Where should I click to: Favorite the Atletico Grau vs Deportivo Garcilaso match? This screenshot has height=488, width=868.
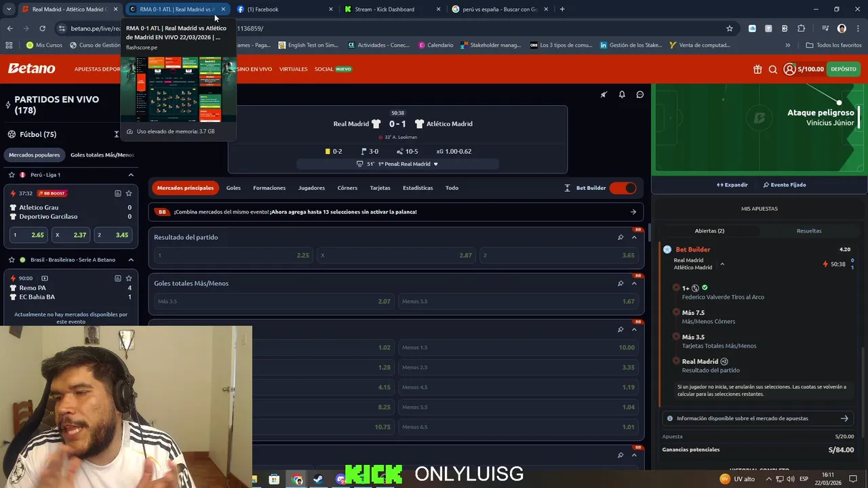129,193
